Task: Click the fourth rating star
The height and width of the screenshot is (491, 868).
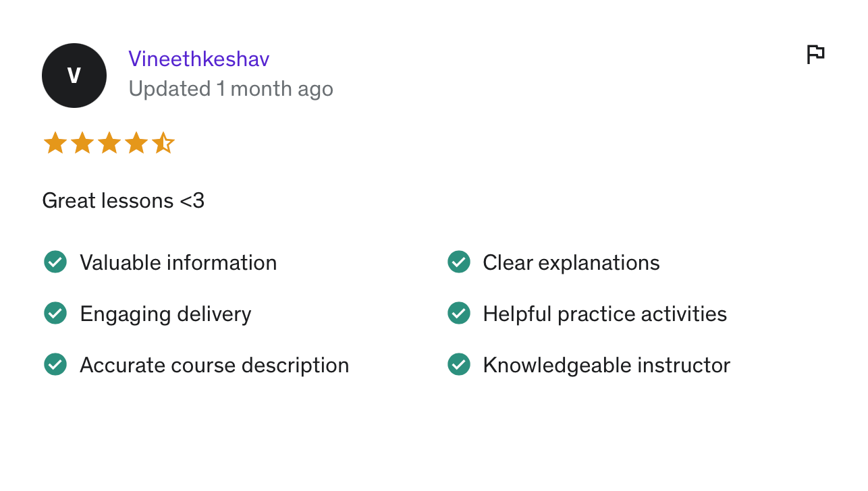Action: (136, 143)
